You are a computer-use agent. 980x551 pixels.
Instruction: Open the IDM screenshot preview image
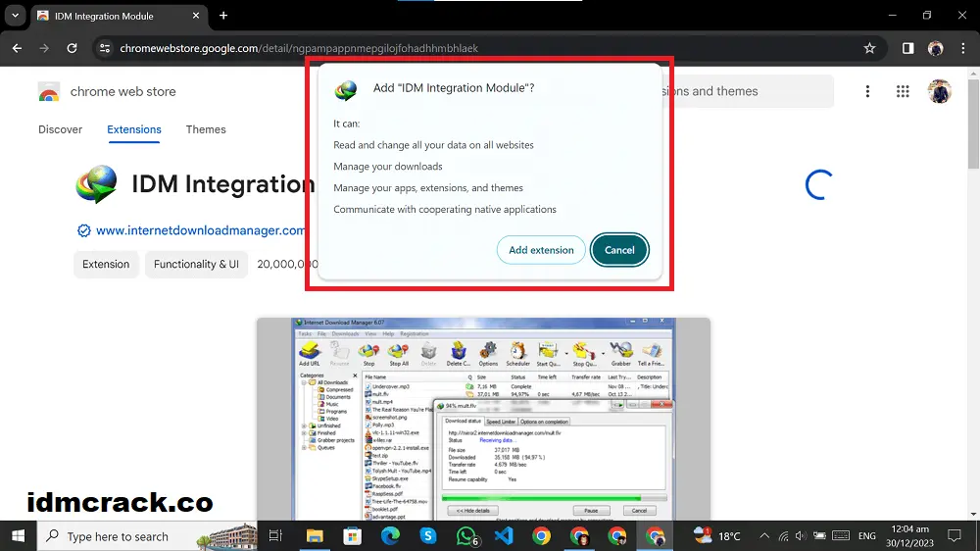coord(483,419)
